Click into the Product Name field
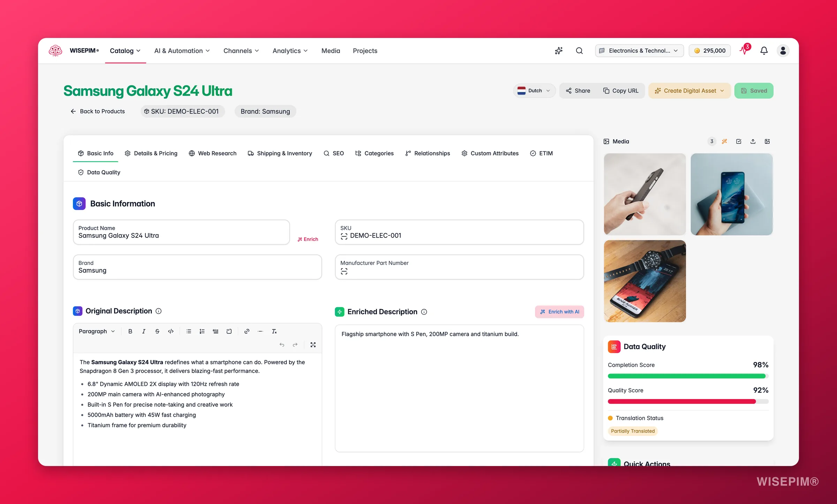The height and width of the screenshot is (504, 837). coord(181,232)
